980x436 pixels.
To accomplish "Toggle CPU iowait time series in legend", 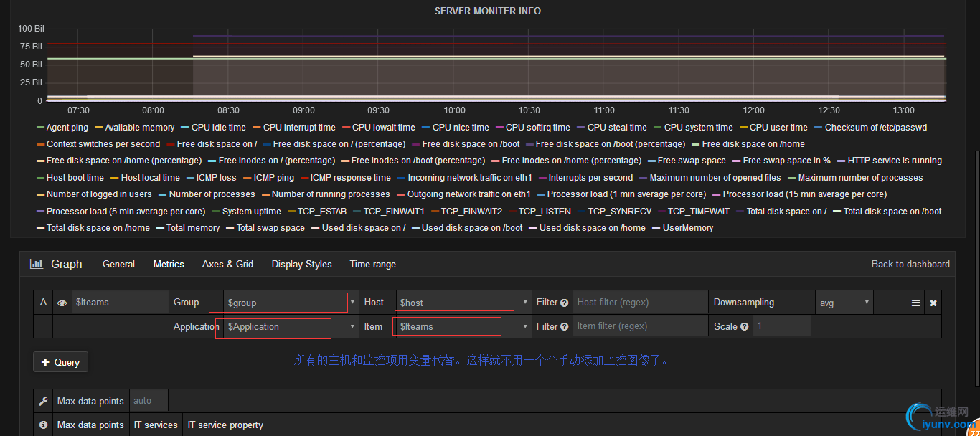I will pyautogui.click(x=383, y=128).
